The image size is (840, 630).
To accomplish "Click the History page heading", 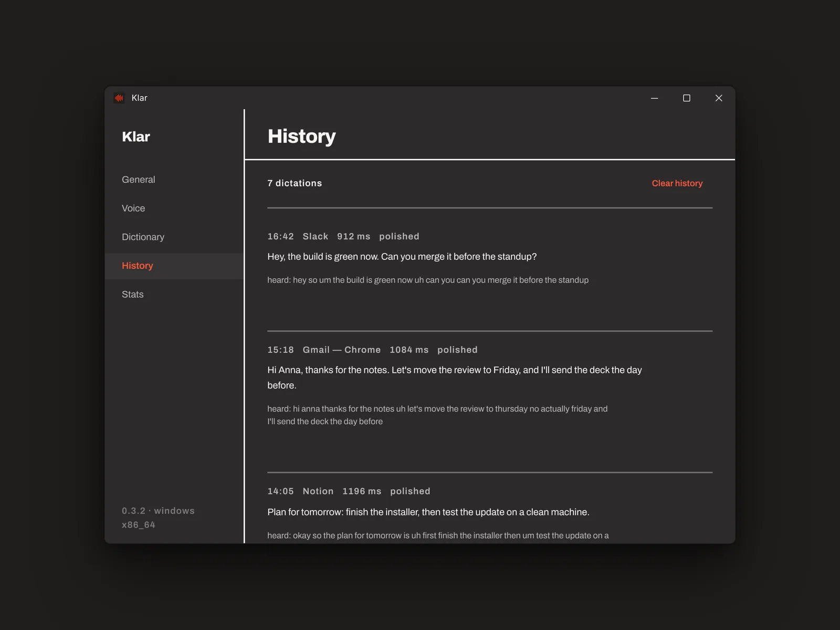I will (301, 136).
